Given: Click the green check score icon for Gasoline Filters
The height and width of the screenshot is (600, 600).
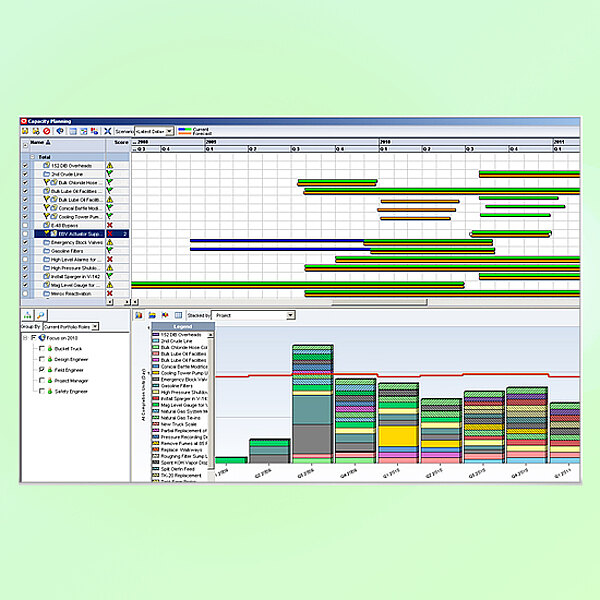Looking at the screenshot, I should (x=110, y=250).
